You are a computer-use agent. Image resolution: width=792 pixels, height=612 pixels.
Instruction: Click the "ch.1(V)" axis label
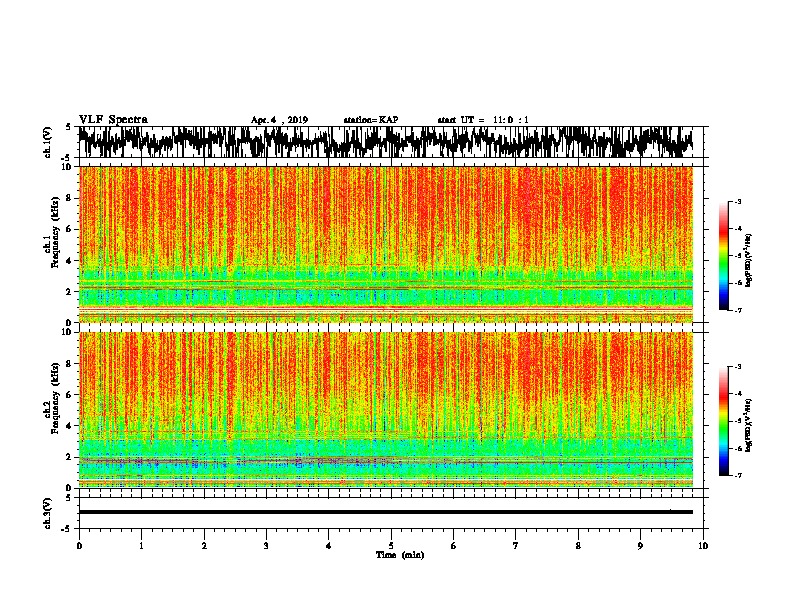click(48, 142)
